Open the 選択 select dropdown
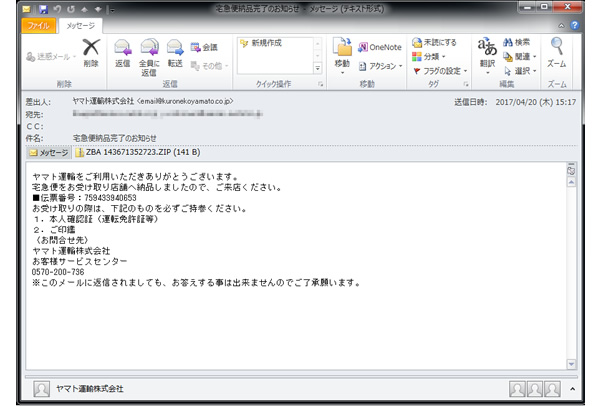Image resolution: width=600 pixels, height=406 pixels. (x=520, y=71)
